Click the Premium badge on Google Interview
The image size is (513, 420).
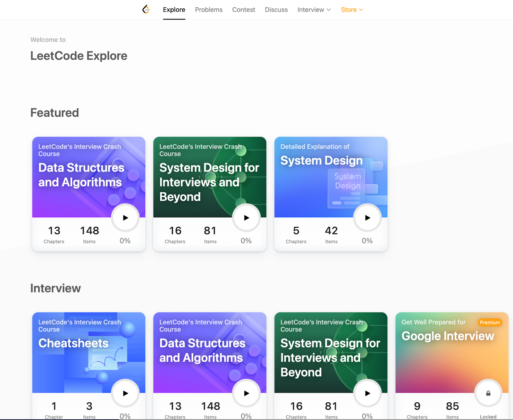[x=490, y=323]
